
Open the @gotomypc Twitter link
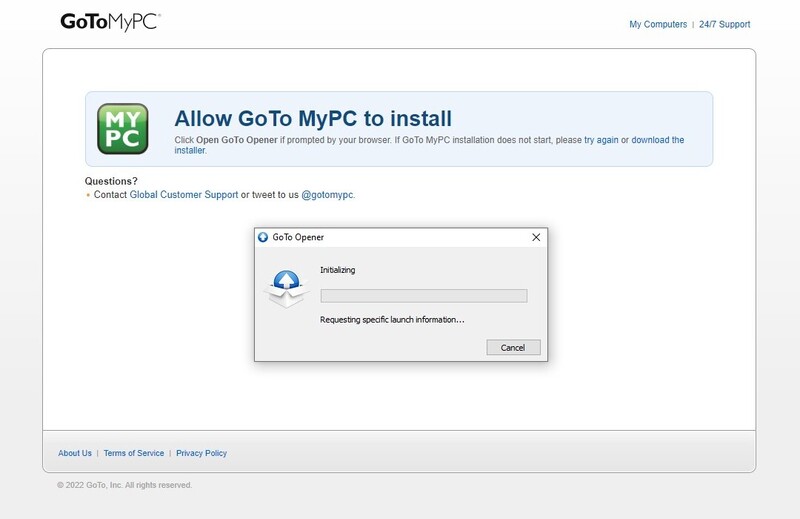[327, 194]
